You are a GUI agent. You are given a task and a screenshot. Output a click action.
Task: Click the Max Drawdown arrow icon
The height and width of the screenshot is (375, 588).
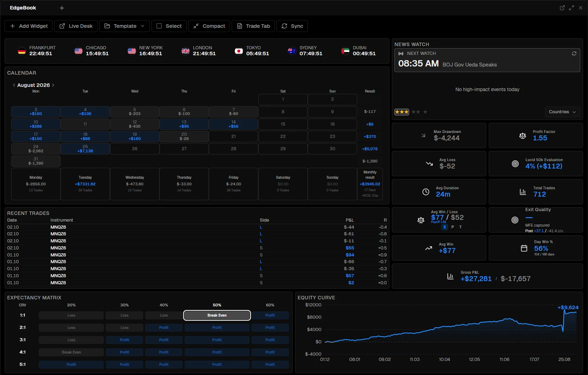pyautogui.click(x=423, y=135)
